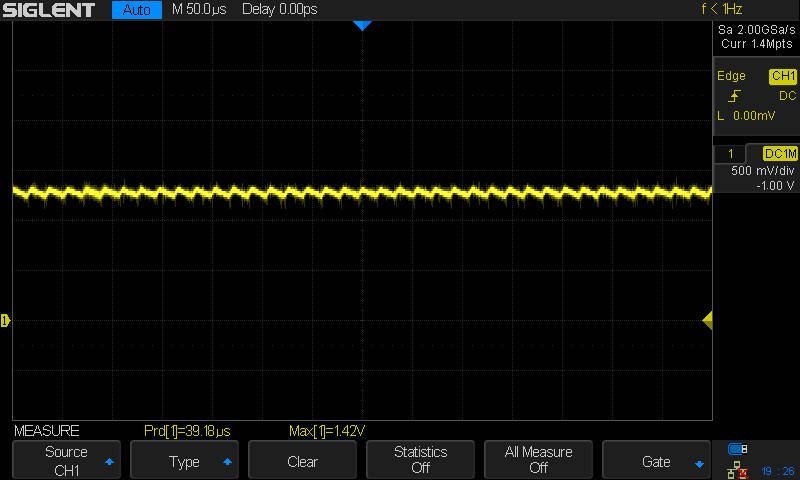Click the M 50.0µs timebase readout

pos(199,9)
